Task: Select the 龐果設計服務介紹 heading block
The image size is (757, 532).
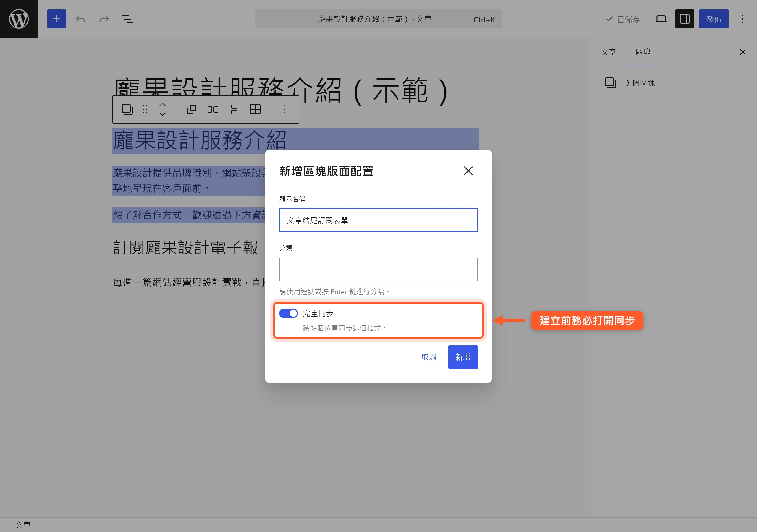Action: point(200,141)
